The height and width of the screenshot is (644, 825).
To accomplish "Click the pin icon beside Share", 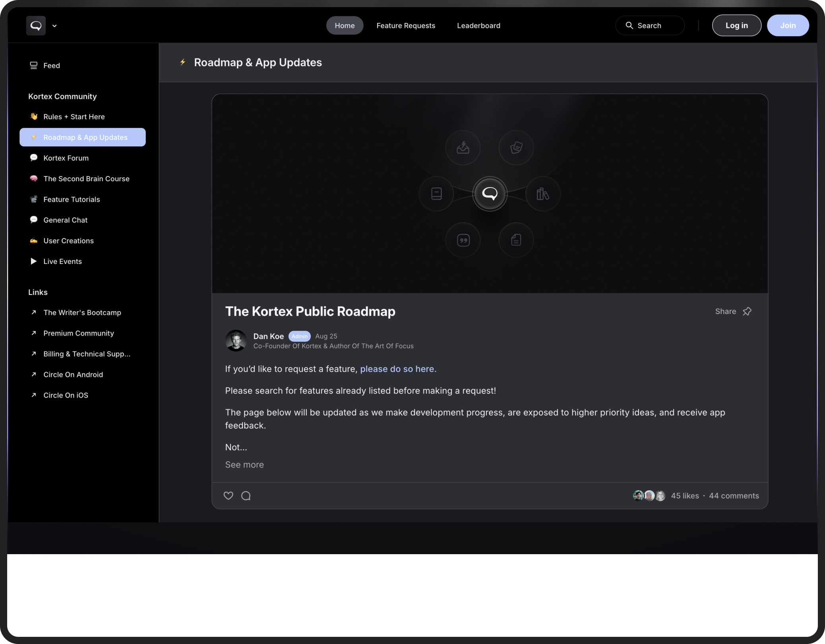I will 747,311.
